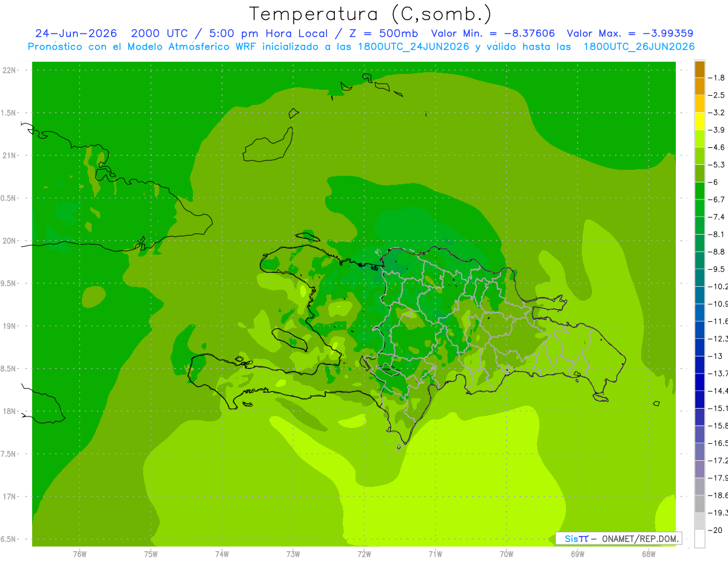Click the "-5.3" color scale label
Screen dimensions: 728x562
(x=716, y=164)
